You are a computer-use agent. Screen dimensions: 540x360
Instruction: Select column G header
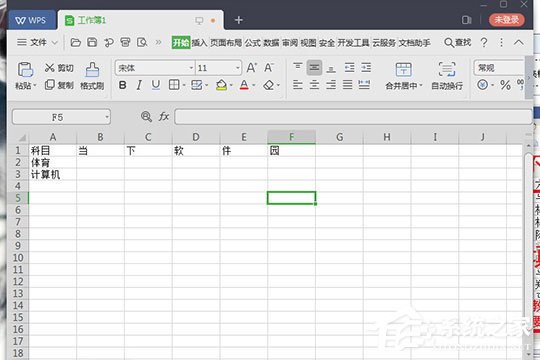339,137
